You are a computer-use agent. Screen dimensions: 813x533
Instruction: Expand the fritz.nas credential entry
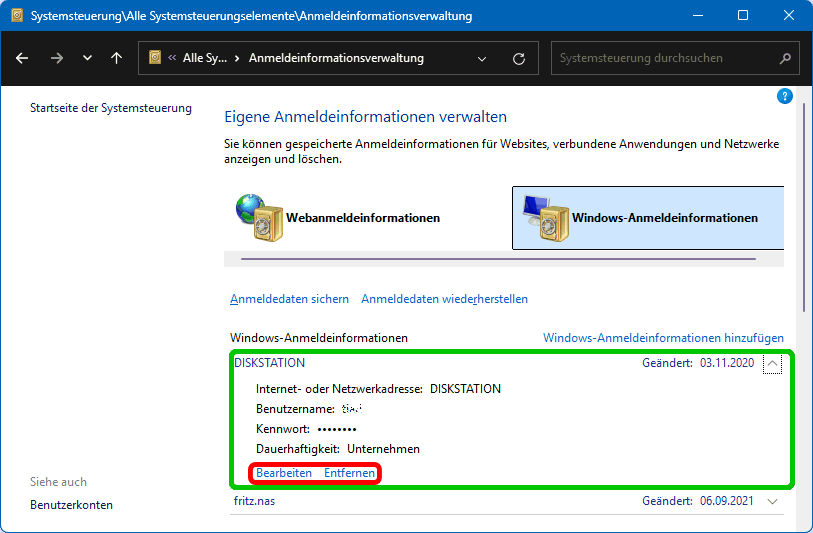coord(771,502)
